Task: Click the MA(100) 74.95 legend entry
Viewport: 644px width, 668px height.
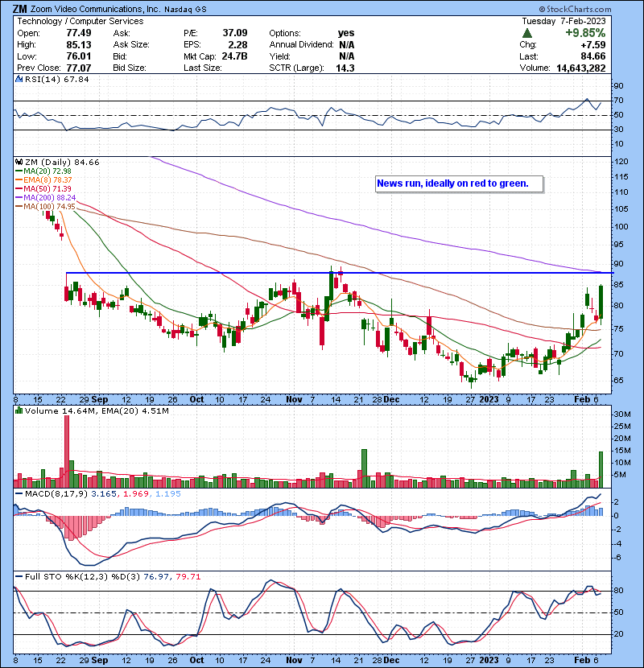Action: [45, 207]
